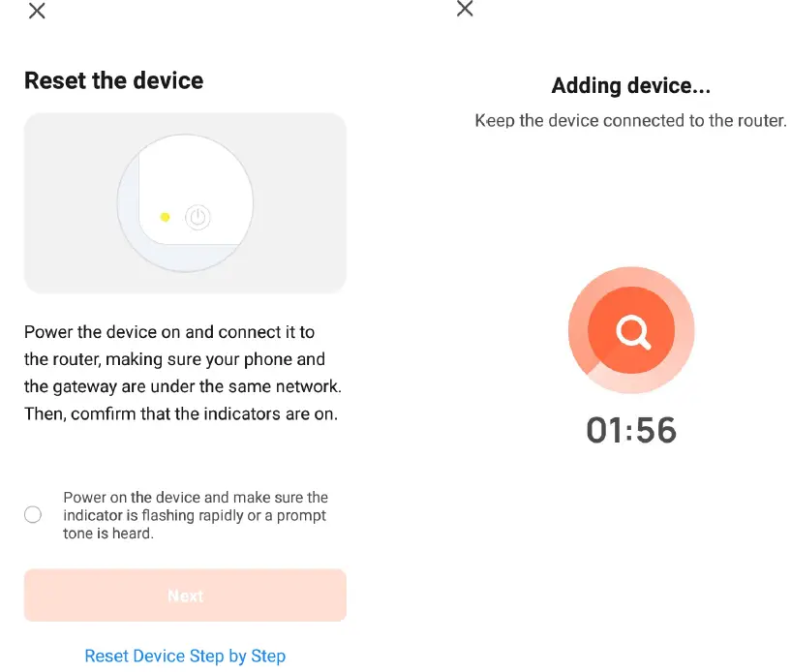The height and width of the screenshot is (672, 791).
Task: Open Reset Device Step by Step link
Action: [185, 656]
